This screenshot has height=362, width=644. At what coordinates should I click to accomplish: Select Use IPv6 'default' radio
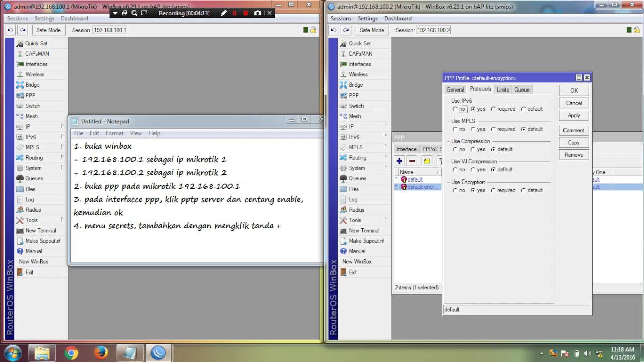(523, 109)
